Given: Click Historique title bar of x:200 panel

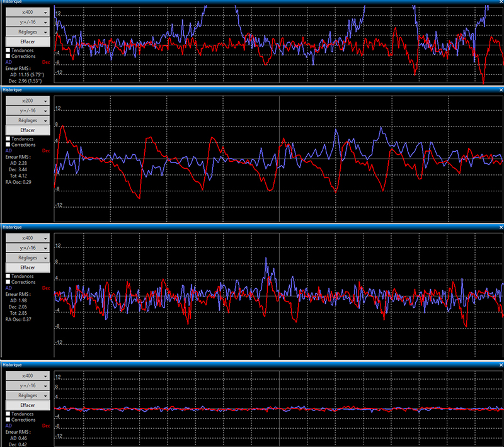Looking at the screenshot, I should click(x=252, y=90).
